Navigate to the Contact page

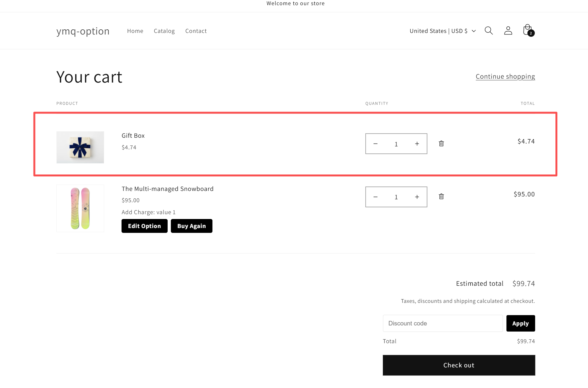[196, 31]
